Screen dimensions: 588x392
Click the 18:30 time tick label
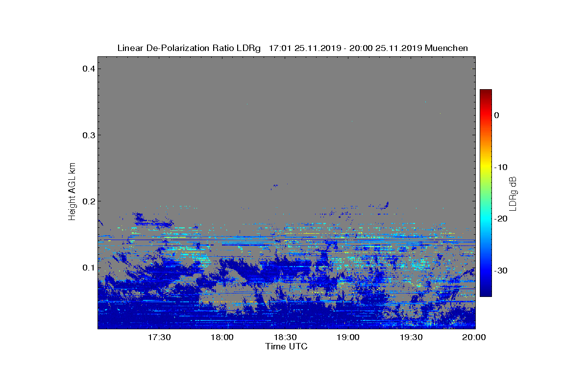(285, 338)
